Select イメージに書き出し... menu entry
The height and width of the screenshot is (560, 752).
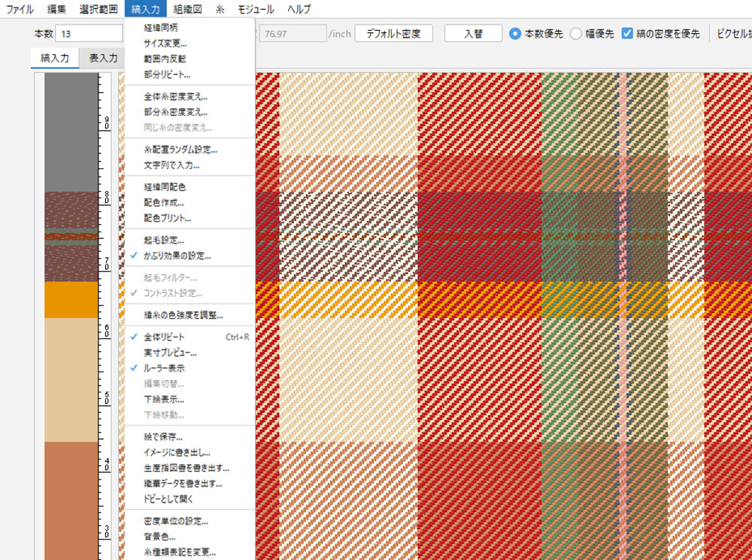[x=177, y=453]
